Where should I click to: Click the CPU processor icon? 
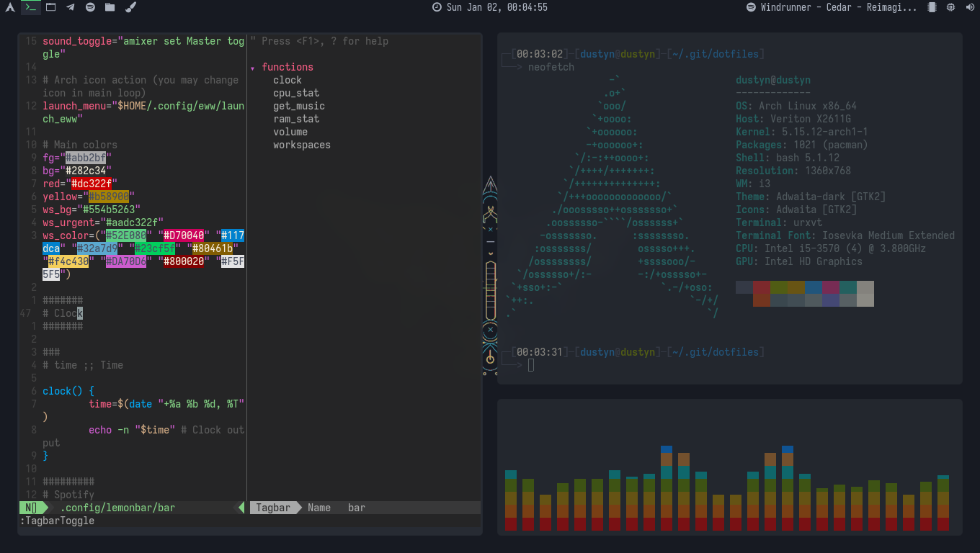coord(951,7)
